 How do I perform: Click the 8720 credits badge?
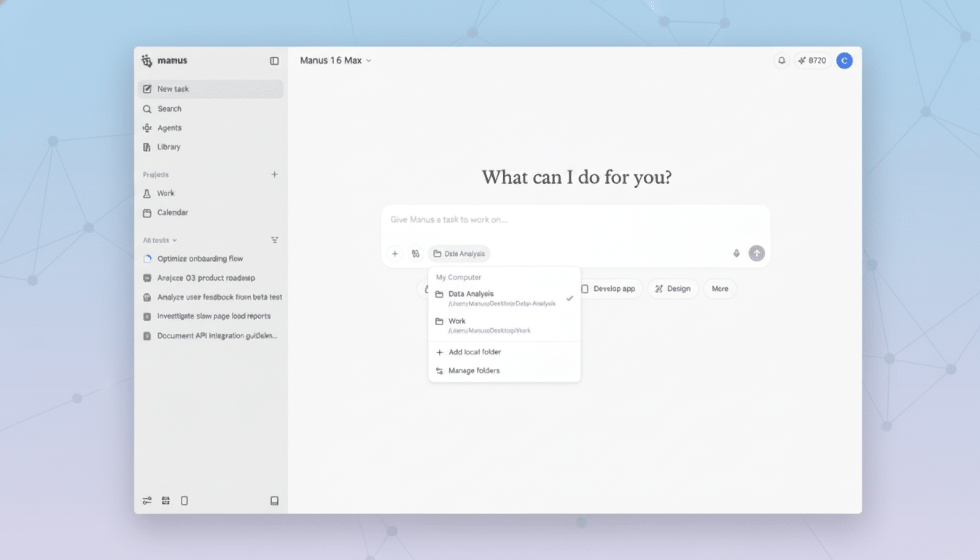click(812, 61)
